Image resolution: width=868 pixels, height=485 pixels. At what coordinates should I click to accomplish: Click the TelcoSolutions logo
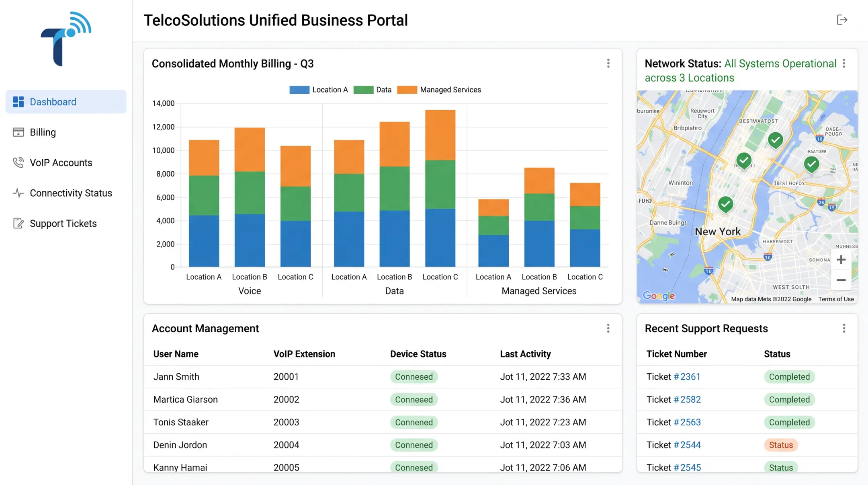click(66, 39)
